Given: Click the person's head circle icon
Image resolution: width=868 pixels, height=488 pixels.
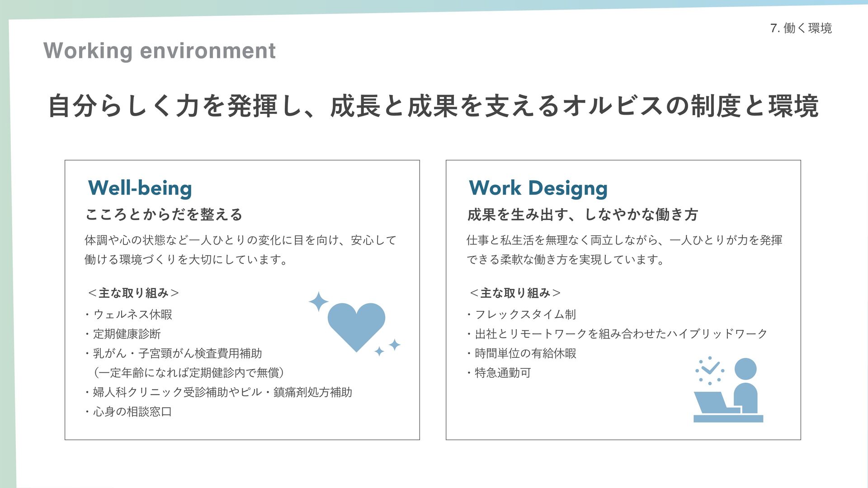Looking at the screenshot, I should 745,369.
